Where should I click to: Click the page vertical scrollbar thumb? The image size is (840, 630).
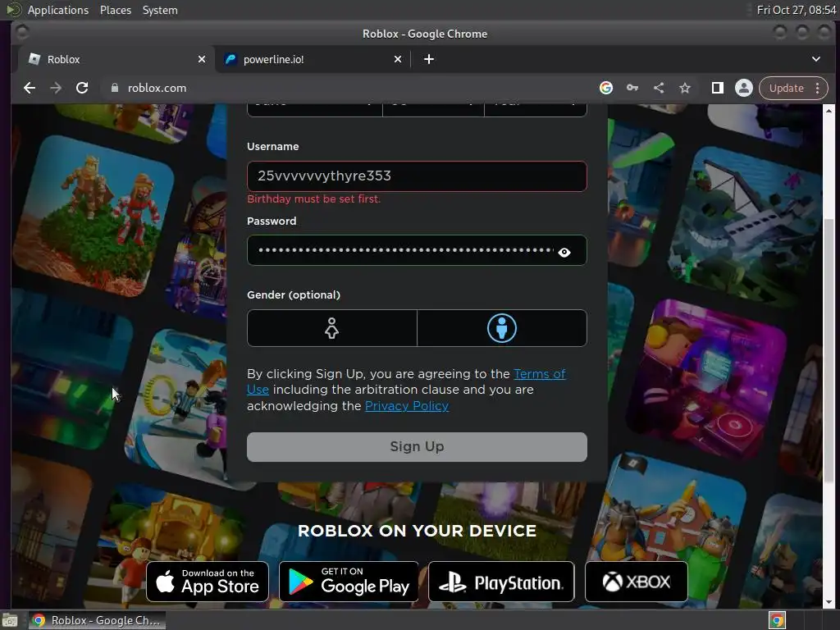click(x=829, y=349)
